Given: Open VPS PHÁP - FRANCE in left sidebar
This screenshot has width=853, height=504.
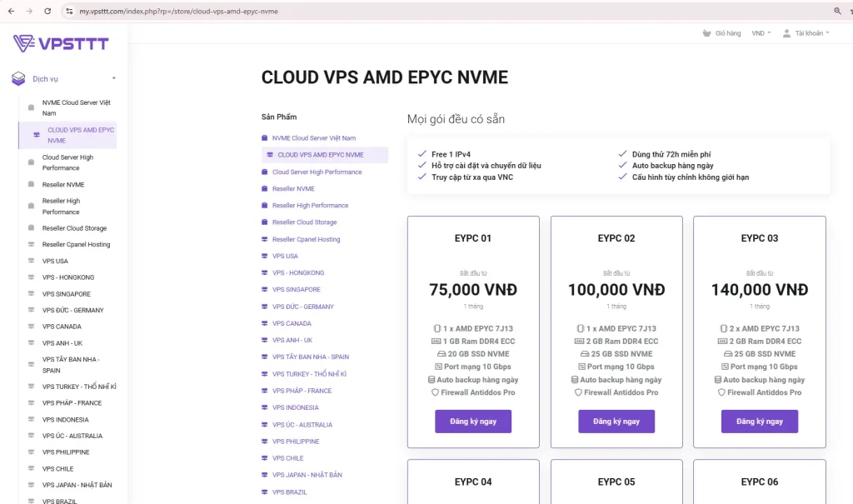Looking at the screenshot, I should tap(72, 402).
